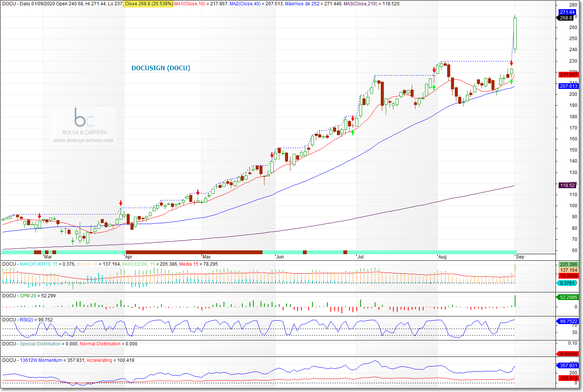Click the Normal Distribution = 0.000 label
Viewport: 583px width, 392px height.
tap(109, 344)
